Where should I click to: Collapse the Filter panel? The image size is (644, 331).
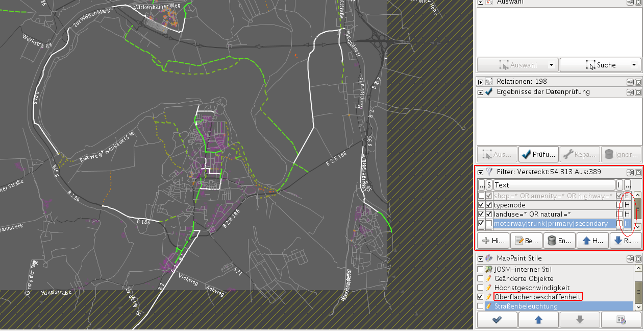(x=480, y=172)
